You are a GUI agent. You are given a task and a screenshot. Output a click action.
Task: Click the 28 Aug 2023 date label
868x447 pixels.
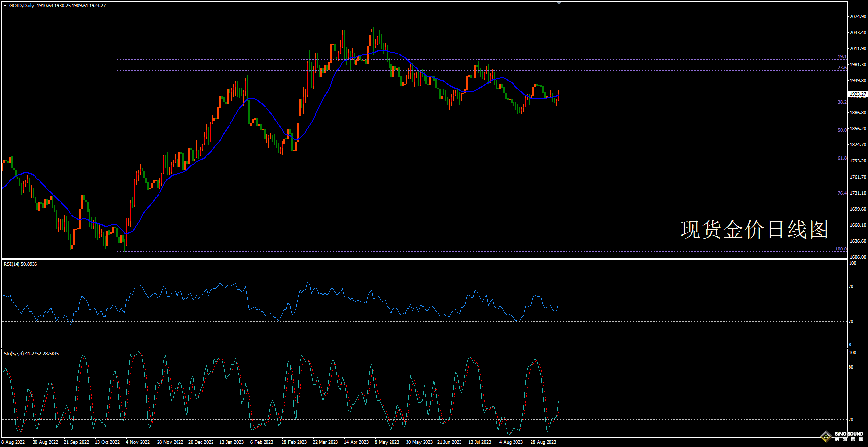543,442
